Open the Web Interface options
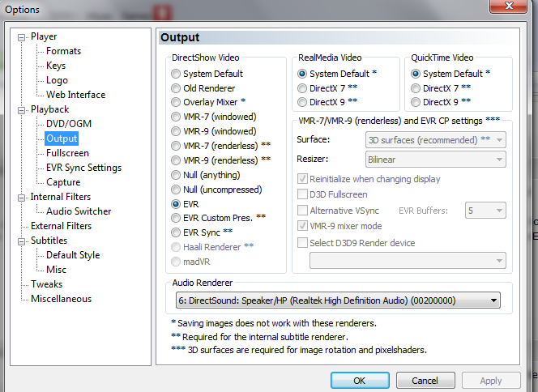Image resolution: width=538 pixels, height=392 pixels. coord(76,95)
